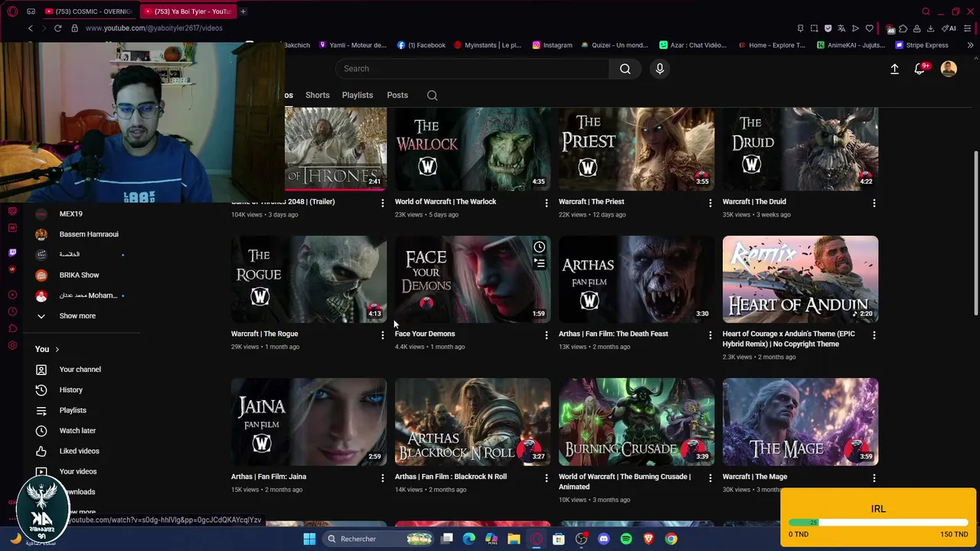
Task: Open Windows Start menu
Action: coord(309,539)
